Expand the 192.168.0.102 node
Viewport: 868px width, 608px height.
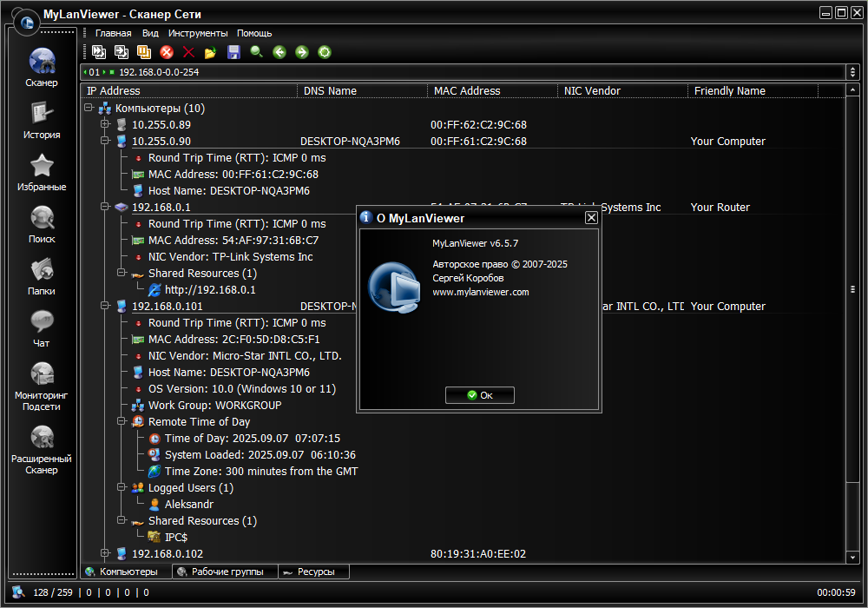[105, 553]
